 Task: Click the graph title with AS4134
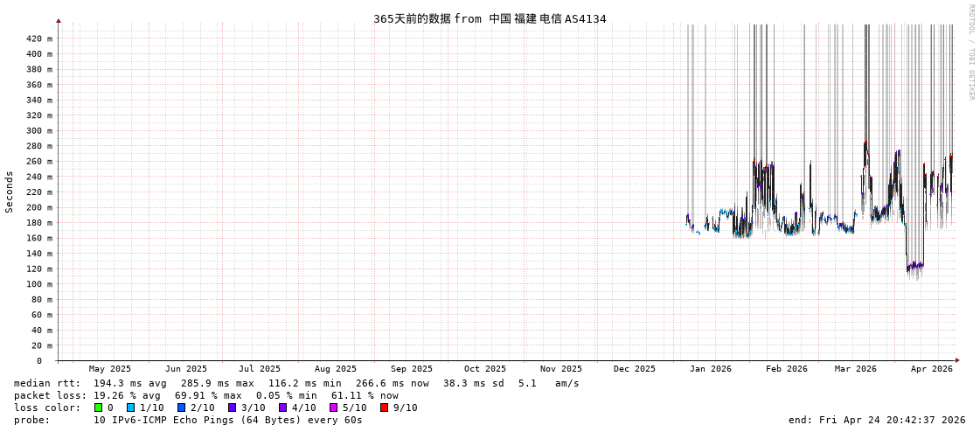coord(490,18)
